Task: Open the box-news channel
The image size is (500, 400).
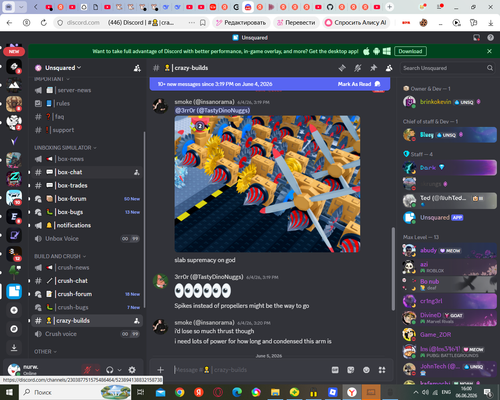Action: pyautogui.click(x=87, y=159)
